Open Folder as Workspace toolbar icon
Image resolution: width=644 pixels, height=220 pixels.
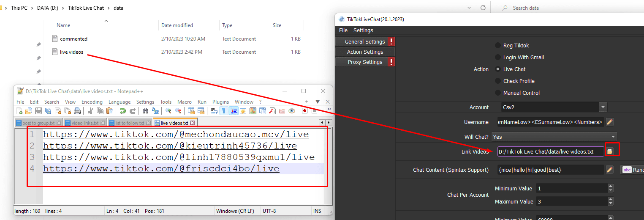point(282,111)
